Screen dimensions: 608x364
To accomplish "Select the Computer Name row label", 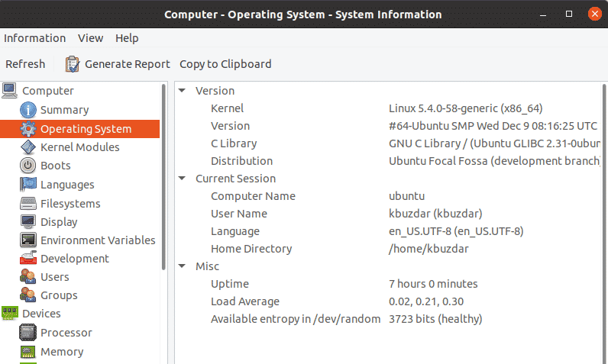I will pyautogui.click(x=253, y=196).
